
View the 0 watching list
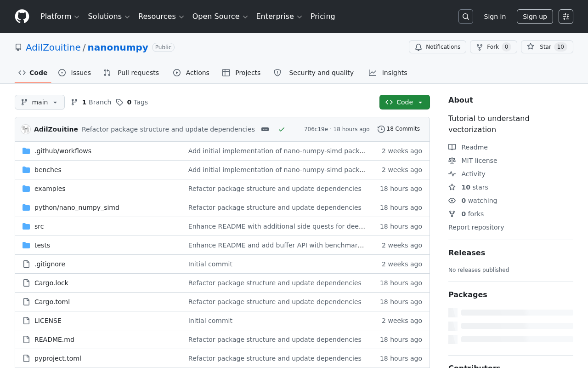point(473,201)
